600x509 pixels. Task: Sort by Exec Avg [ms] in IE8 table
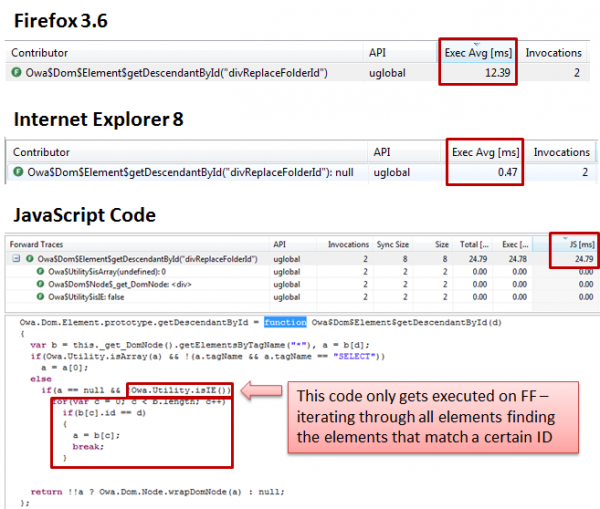[485, 152]
